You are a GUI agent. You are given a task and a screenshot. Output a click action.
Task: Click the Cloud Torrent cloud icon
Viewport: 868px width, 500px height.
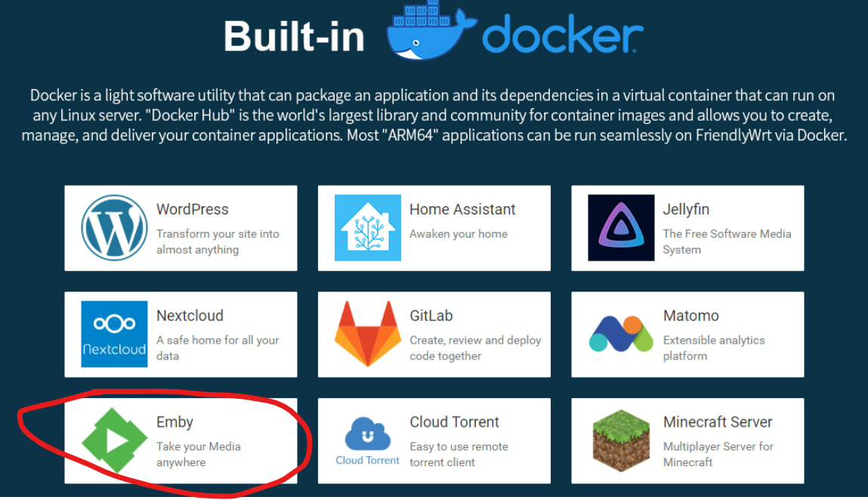pos(368,434)
